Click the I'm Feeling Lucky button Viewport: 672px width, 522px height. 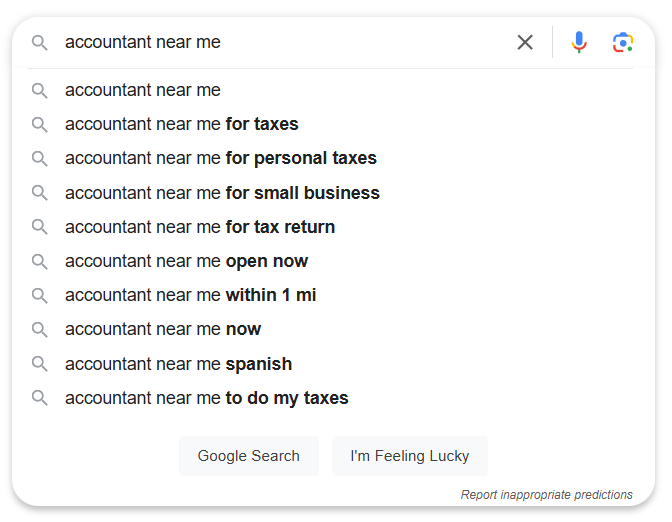(x=410, y=456)
